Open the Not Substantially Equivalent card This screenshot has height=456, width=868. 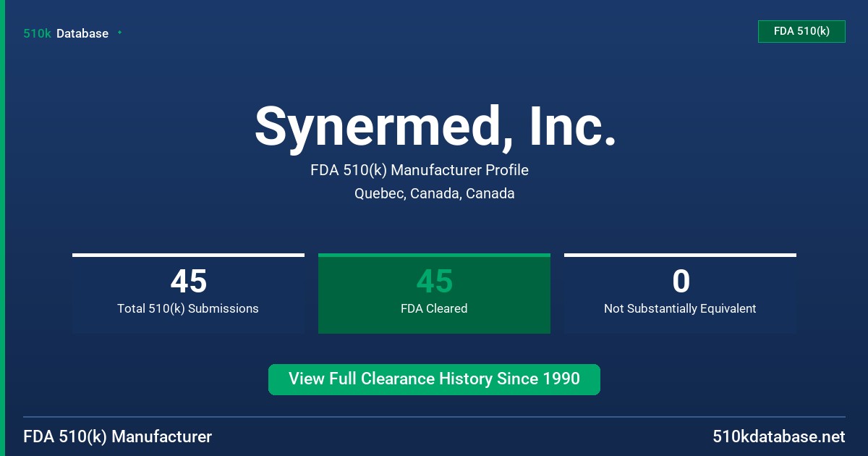(x=680, y=293)
